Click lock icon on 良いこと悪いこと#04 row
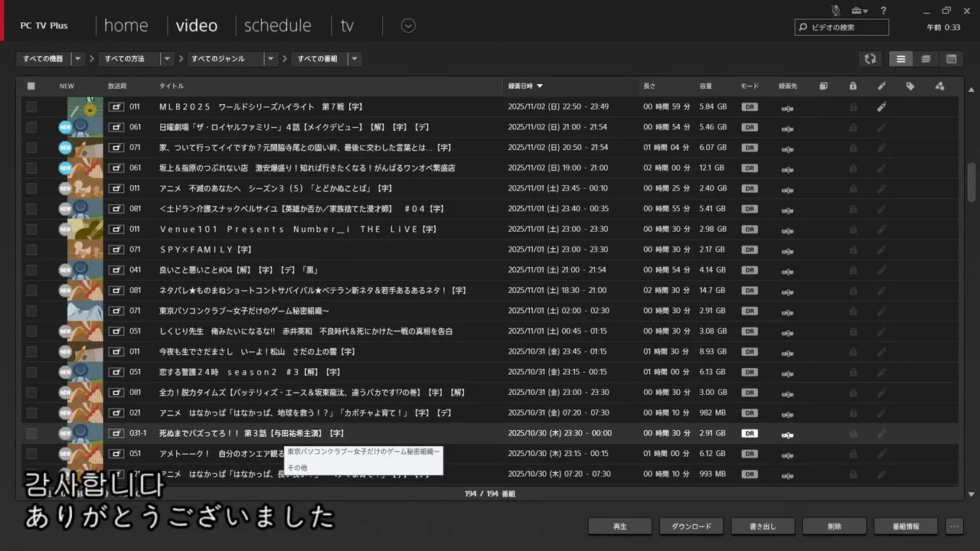Screen dimensions: 980x551 853,270
